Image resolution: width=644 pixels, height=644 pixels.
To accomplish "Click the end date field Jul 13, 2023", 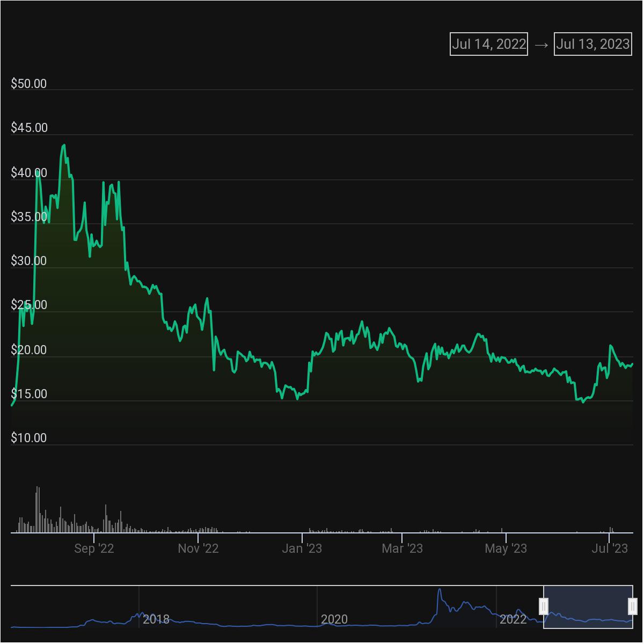I will tap(593, 44).
